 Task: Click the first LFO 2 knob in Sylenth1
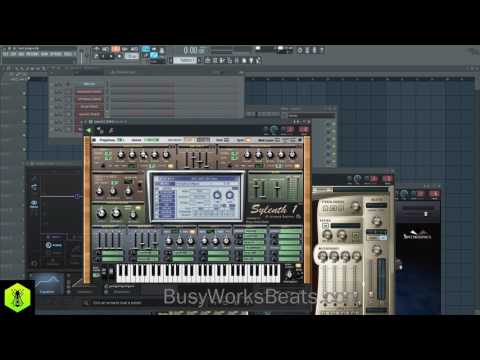click(x=205, y=241)
